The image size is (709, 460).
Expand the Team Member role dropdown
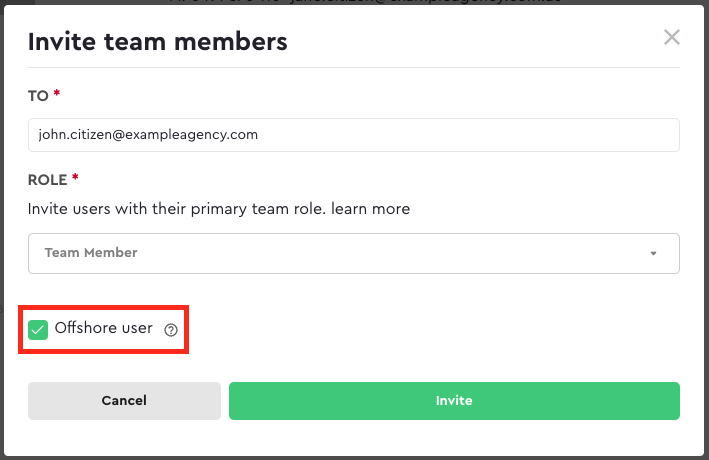(x=354, y=253)
